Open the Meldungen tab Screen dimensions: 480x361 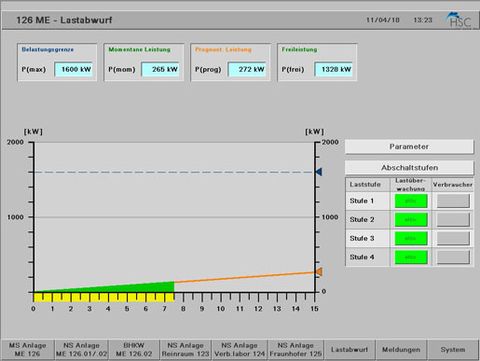(x=401, y=349)
